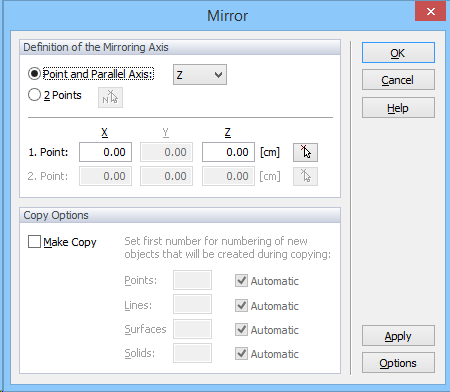Toggle the Automatic checkbox for Lines
The image size is (450, 392).
coord(241,305)
